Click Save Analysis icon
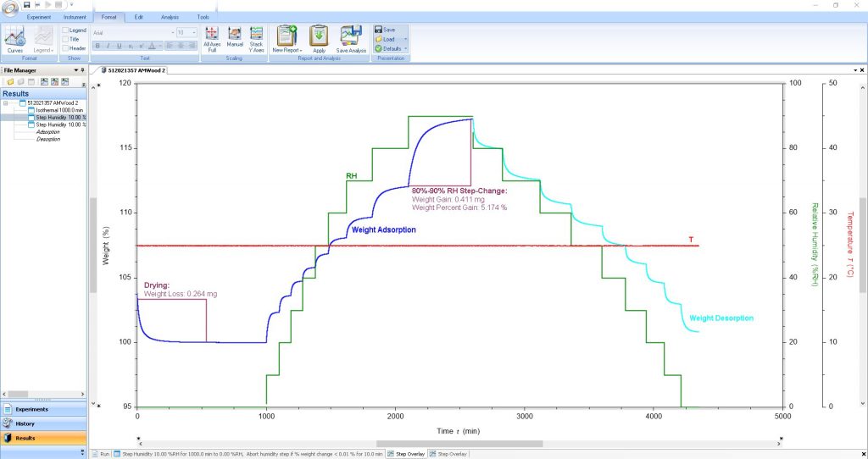This screenshot has height=459, width=868. 351,39
